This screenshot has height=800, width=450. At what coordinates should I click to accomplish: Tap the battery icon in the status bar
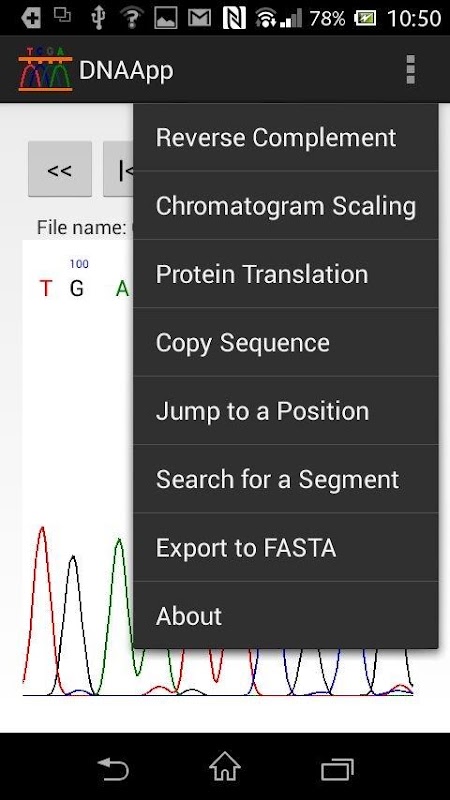[365, 18]
